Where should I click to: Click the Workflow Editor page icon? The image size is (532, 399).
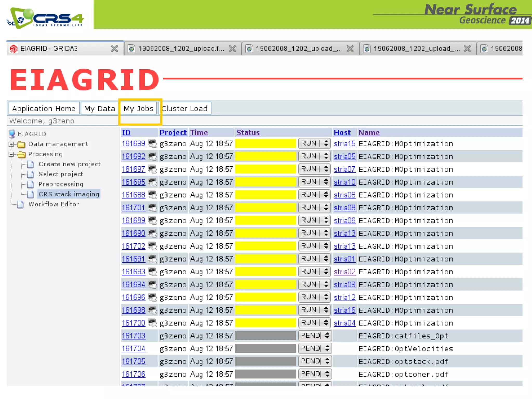(21, 204)
